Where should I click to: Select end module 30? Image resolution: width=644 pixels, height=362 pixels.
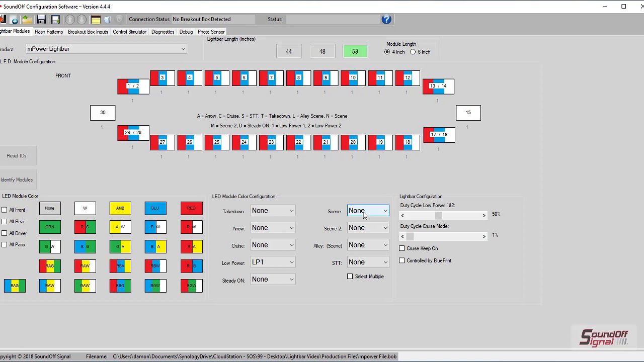click(103, 113)
